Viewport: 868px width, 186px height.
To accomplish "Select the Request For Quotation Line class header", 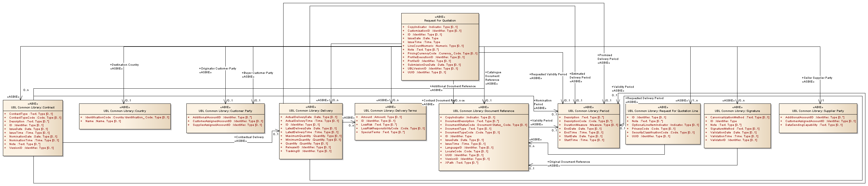I will [662, 111].
